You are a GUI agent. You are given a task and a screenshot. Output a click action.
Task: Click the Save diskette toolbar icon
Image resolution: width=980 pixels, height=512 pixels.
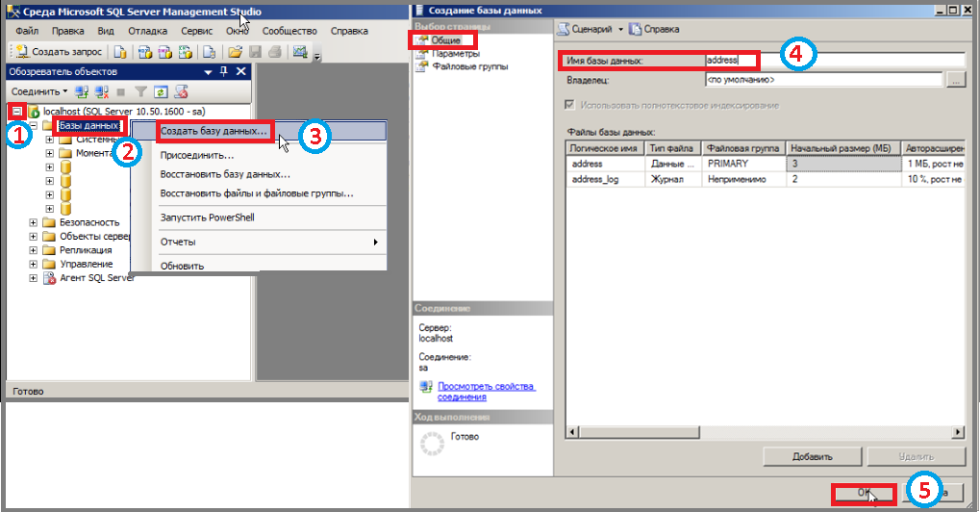[x=255, y=53]
